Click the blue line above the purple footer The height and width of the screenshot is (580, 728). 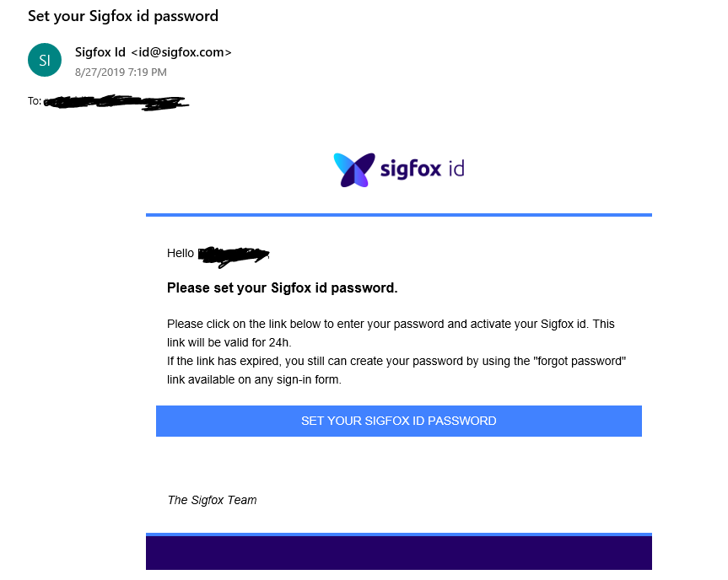398,534
